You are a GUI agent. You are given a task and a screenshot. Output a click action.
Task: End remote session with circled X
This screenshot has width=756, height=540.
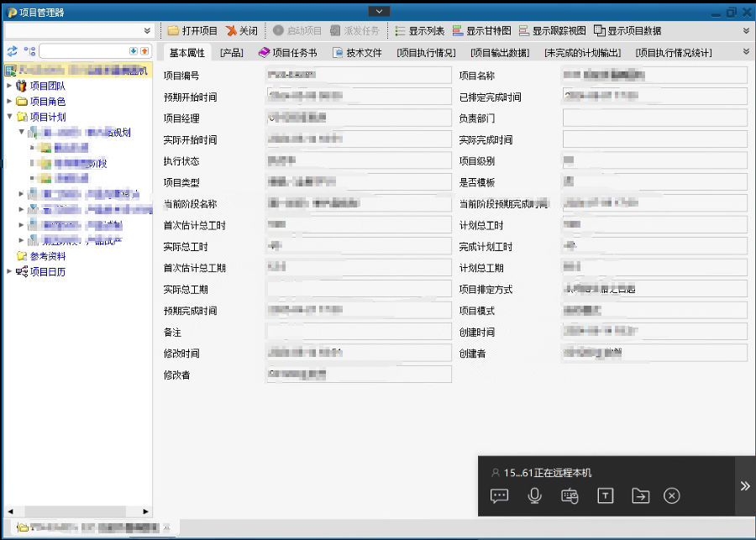pyautogui.click(x=671, y=495)
